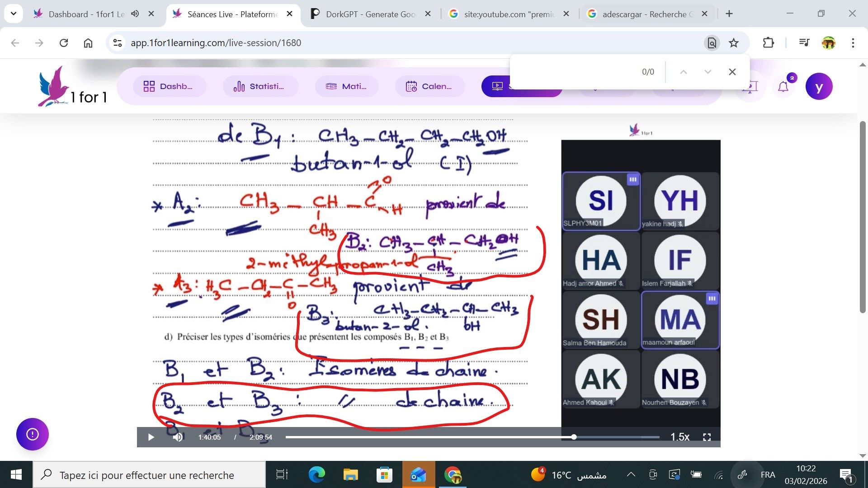Go to previous find result
Screen dimensions: 868x488
[x=684, y=72]
